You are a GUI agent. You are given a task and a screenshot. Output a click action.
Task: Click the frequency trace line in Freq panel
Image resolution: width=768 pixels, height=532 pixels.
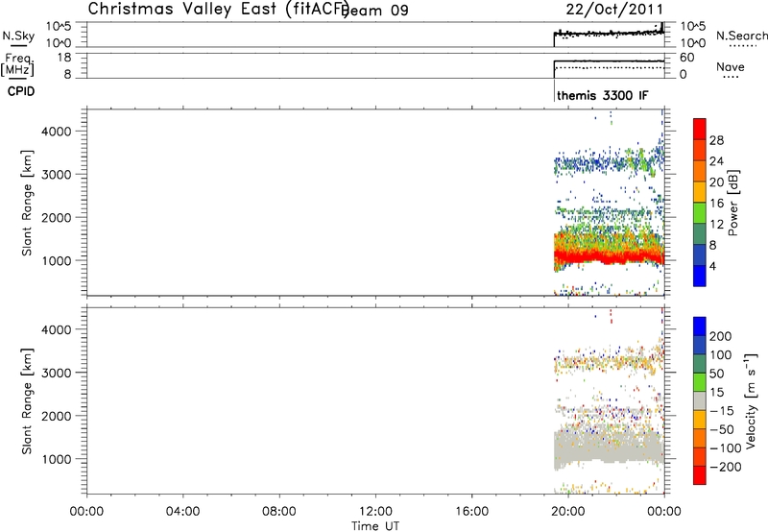[x=609, y=61]
